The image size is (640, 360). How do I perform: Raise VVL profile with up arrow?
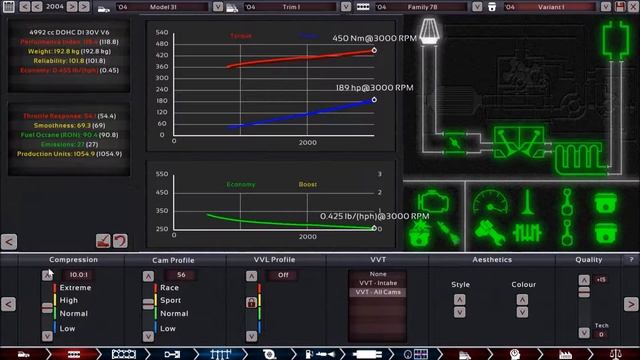(251, 276)
